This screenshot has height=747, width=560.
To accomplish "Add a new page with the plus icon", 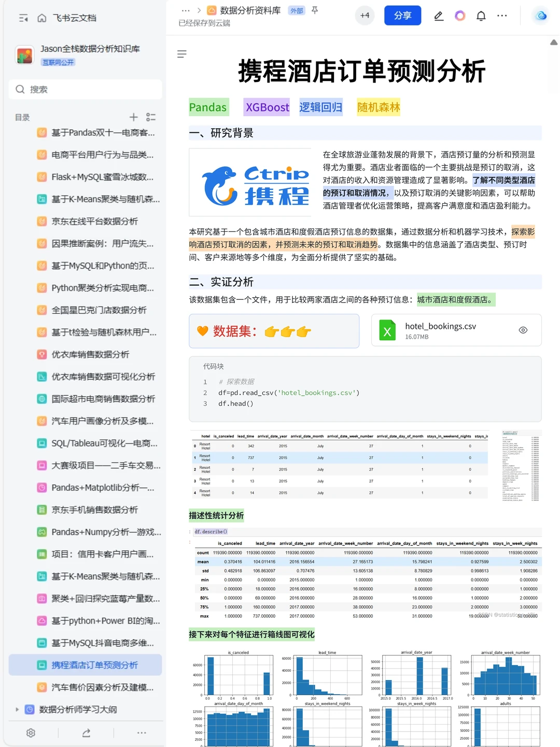I will pyautogui.click(x=133, y=117).
